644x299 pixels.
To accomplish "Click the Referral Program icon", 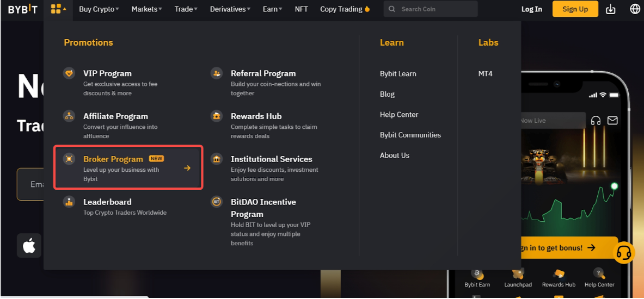I will click(x=217, y=73).
